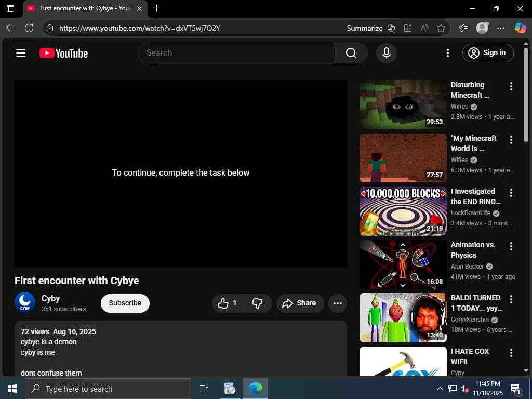
Task: Open the BALDI TURNED 1 TODAY video title
Action: (476, 303)
